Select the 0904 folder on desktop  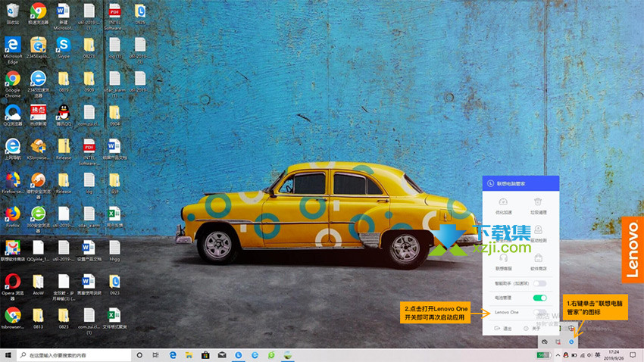(x=114, y=115)
